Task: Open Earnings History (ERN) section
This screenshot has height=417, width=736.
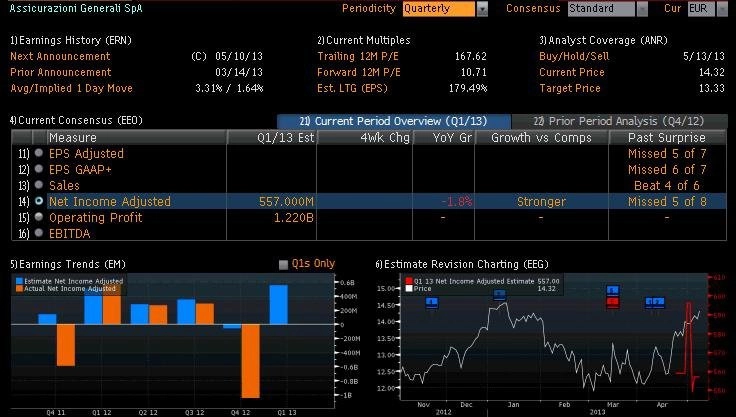Action: (x=71, y=40)
